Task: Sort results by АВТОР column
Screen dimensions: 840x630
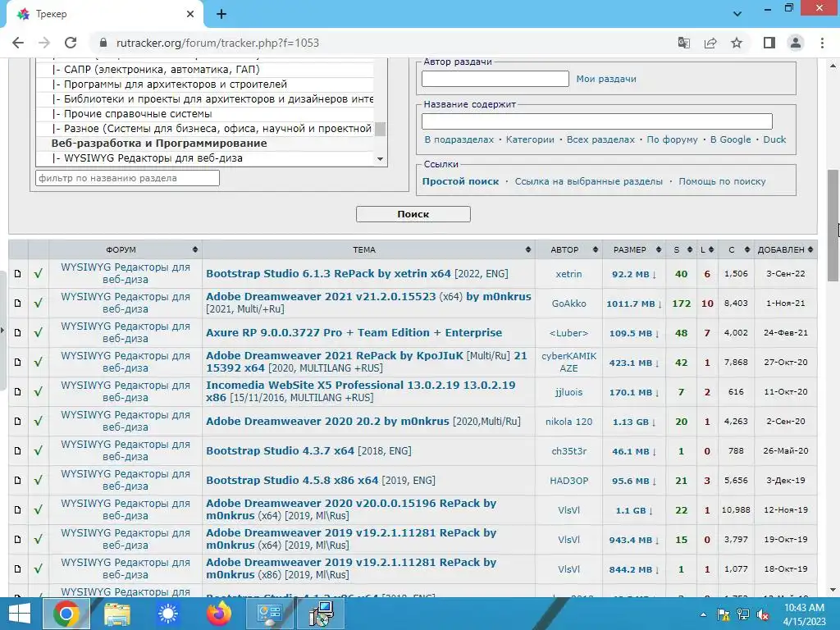Action: tap(569, 249)
